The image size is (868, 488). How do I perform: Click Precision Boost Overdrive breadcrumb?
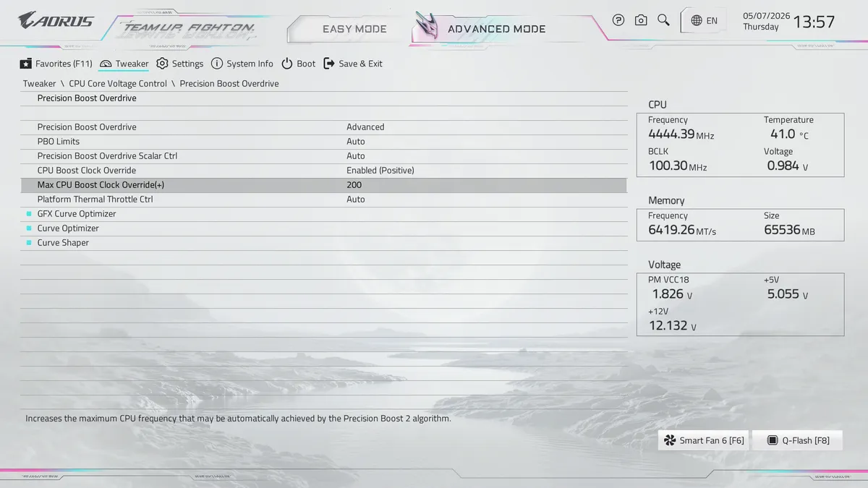pos(229,84)
